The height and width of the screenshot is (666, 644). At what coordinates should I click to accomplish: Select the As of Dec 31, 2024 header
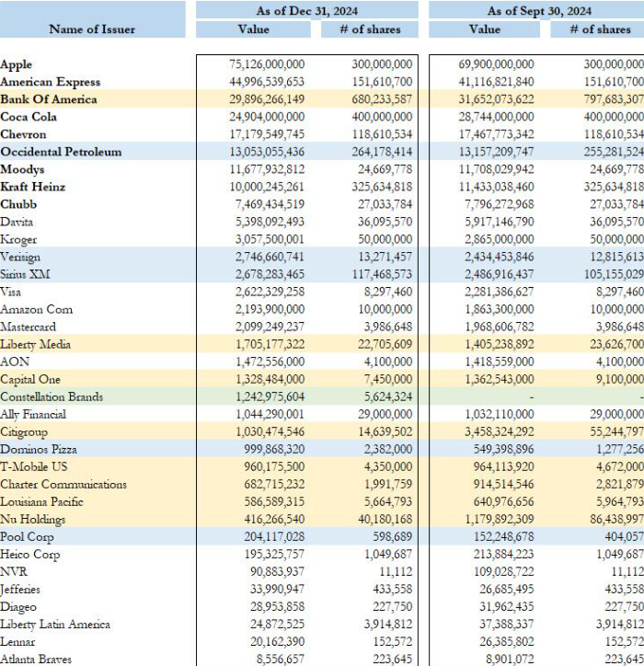coord(307,11)
